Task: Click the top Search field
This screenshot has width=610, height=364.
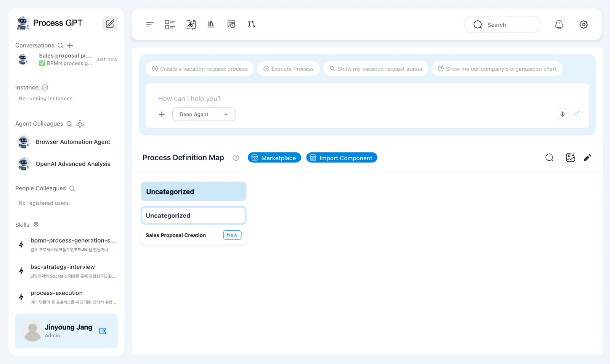Action: (x=502, y=25)
